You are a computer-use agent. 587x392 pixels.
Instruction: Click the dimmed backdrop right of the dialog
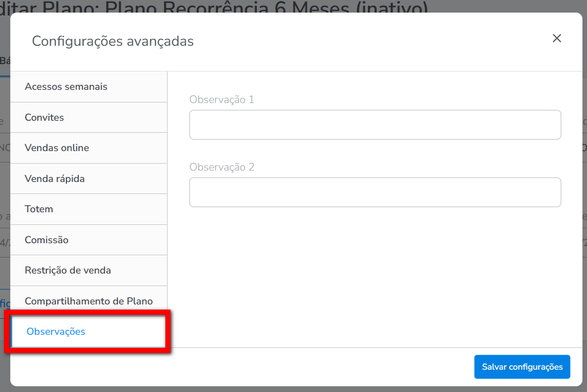tap(584, 229)
